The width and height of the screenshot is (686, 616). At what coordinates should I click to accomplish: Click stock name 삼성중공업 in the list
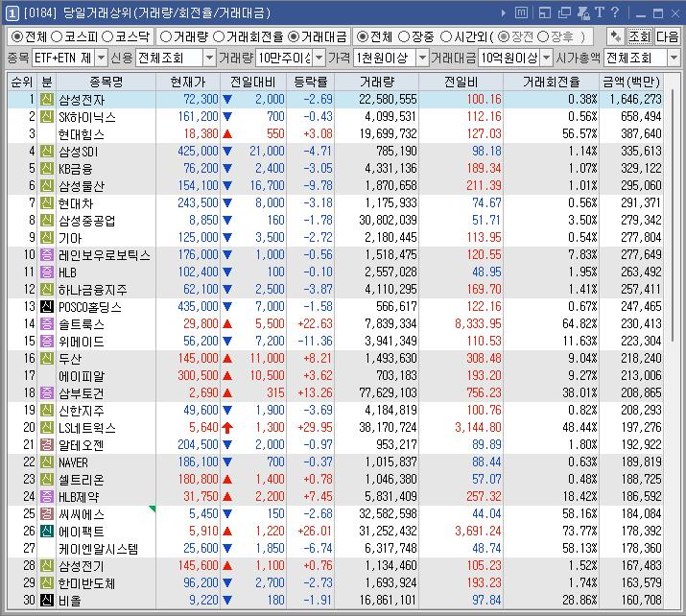click(x=87, y=221)
